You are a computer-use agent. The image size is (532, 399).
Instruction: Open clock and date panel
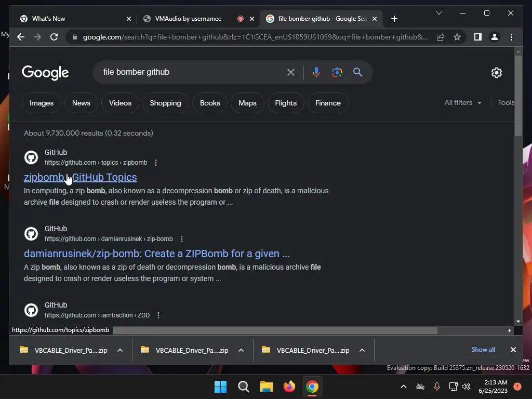(x=493, y=387)
